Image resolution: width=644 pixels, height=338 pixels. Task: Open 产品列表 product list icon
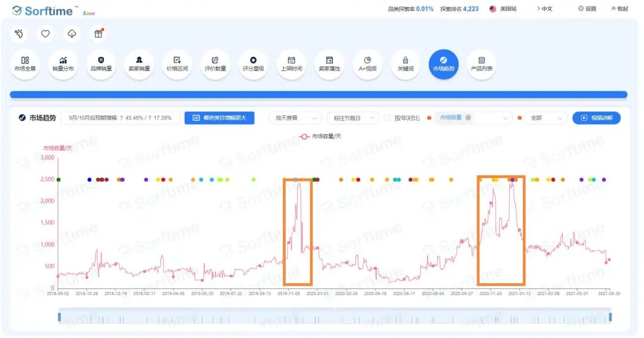click(482, 64)
